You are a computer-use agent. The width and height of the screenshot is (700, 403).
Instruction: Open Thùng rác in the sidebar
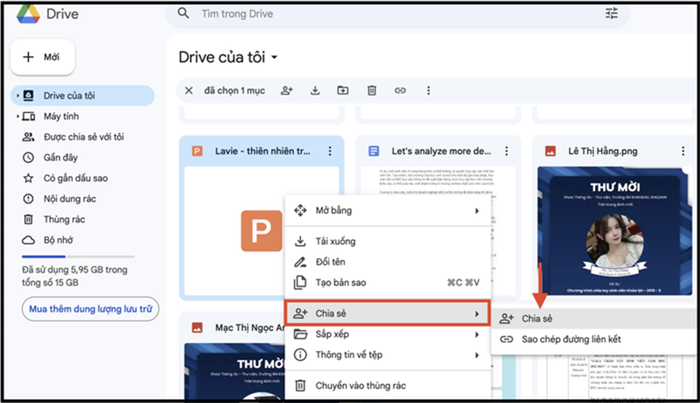64,219
